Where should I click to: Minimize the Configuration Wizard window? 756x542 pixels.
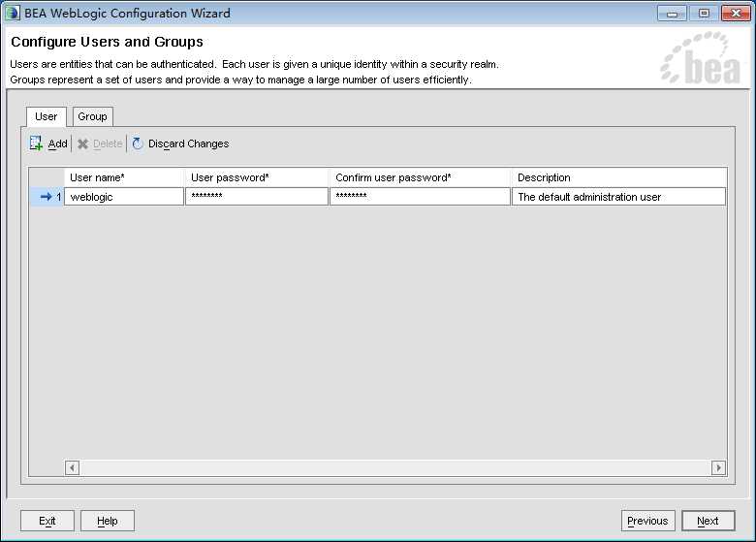point(672,13)
